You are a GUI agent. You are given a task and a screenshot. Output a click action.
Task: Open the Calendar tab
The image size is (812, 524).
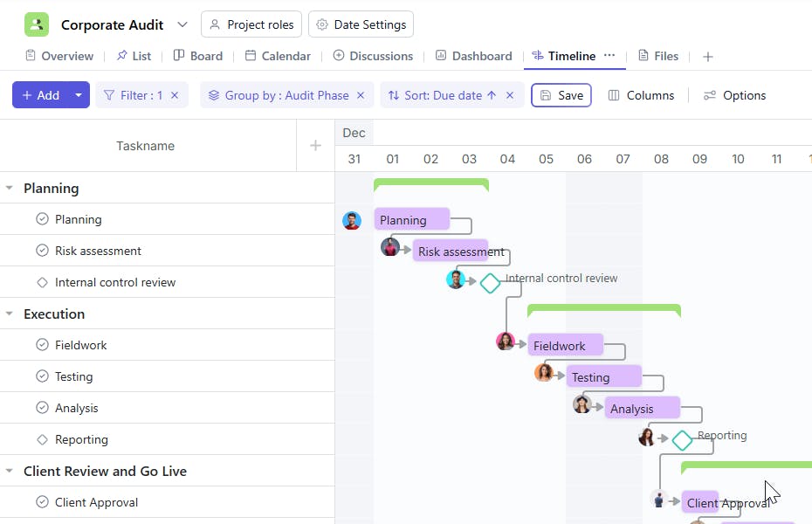pos(278,56)
